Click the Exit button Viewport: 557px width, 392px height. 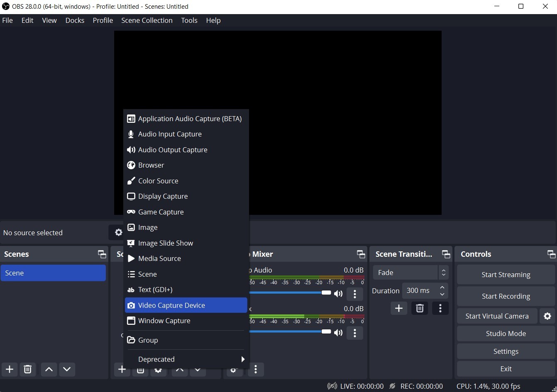pos(506,369)
